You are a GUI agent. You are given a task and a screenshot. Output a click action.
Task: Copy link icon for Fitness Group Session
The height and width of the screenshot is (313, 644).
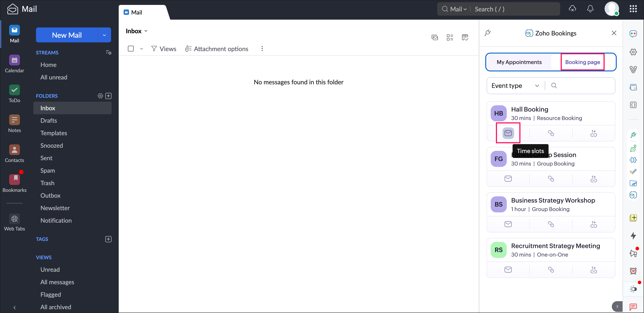pyautogui.click(x=551, y=179)
